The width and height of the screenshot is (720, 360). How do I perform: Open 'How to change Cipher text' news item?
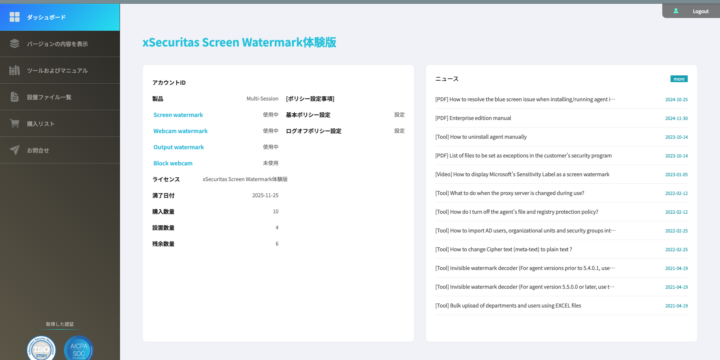(x=504, y=249)
